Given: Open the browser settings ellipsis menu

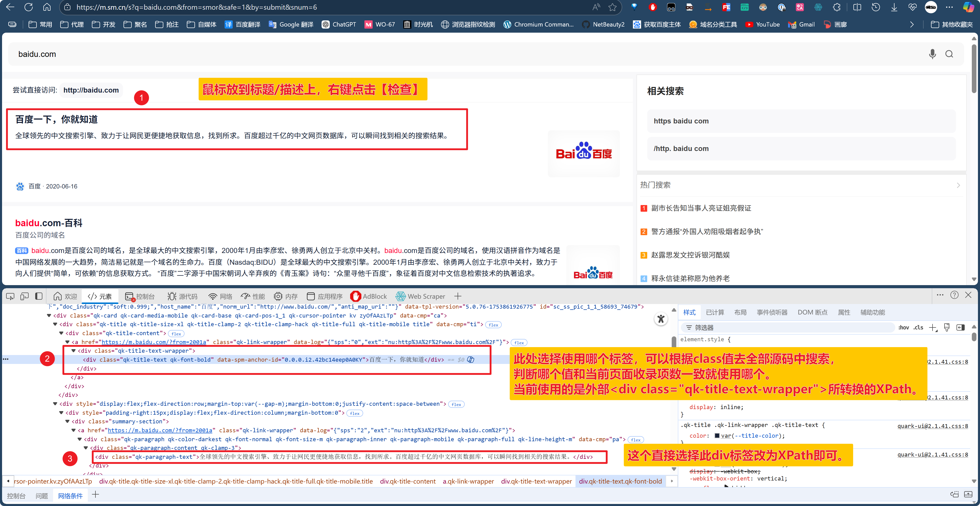Looking at the screenshot, I should pyautogui.click(x=950, y=7).
